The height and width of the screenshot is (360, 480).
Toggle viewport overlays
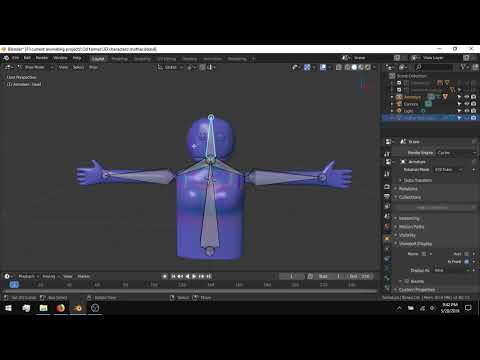click(323, 67)
